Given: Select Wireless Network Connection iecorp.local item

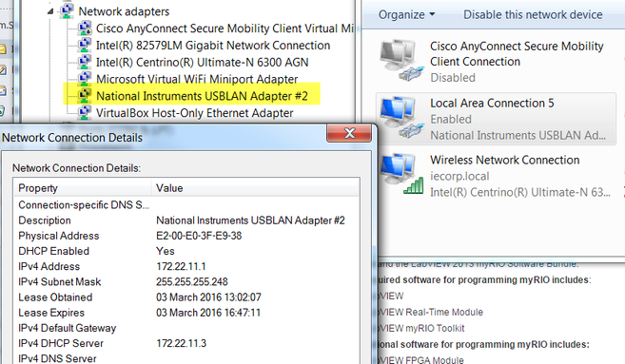Looking at the screenshot, I should [496, 176].
